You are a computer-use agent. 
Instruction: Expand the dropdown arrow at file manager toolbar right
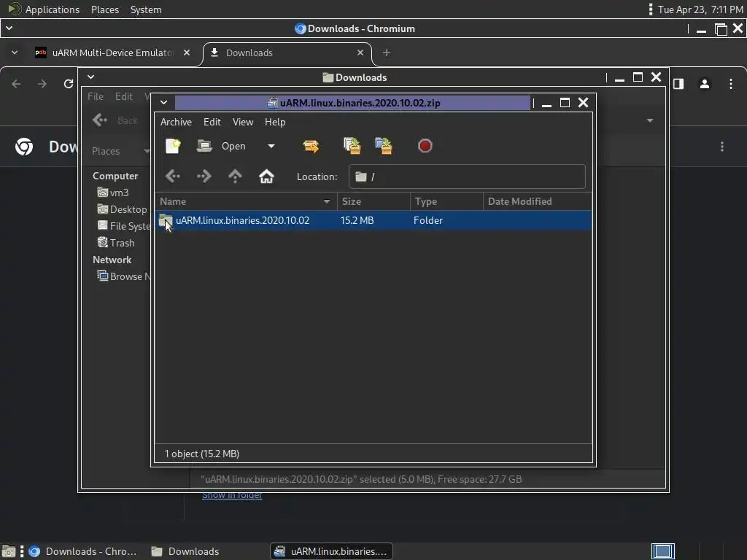(650, 120)
